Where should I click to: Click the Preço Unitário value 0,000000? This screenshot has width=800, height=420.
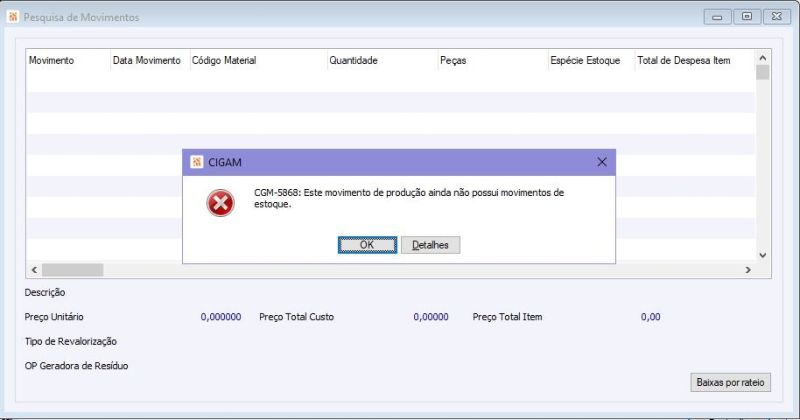(221, 317)
